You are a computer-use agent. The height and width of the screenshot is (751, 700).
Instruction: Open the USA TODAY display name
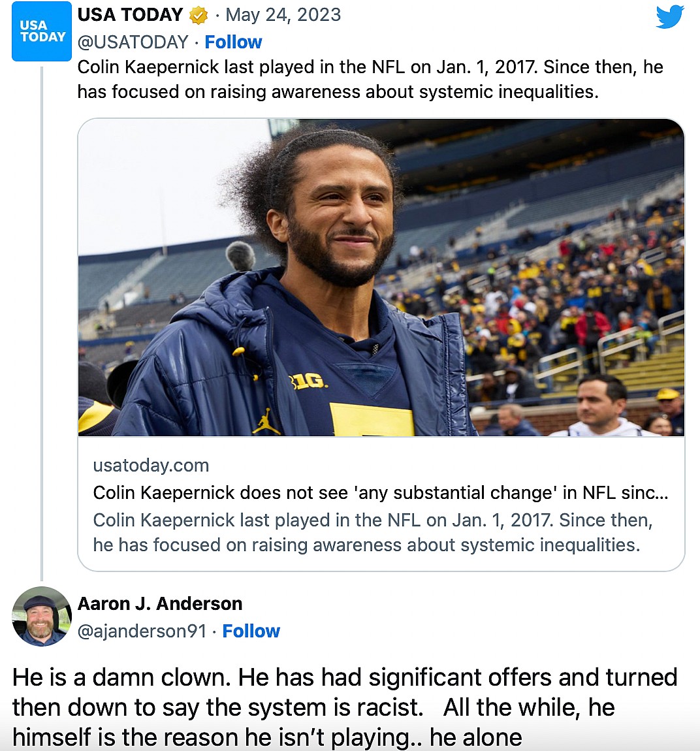(130, 14)
